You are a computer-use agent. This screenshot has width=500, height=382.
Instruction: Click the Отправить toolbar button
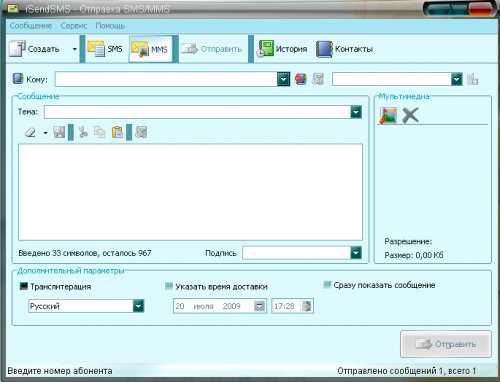coord(212,49)
